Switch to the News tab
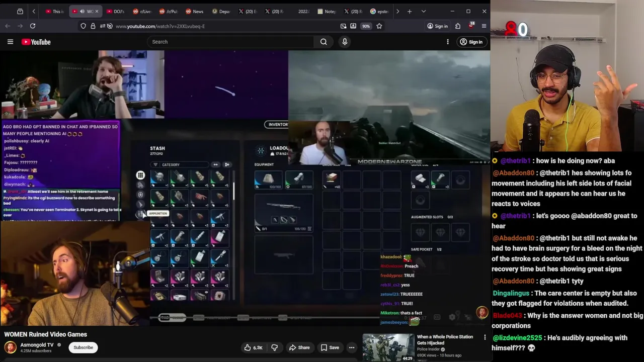Screen dimensions: 644x362 (194, 11)
